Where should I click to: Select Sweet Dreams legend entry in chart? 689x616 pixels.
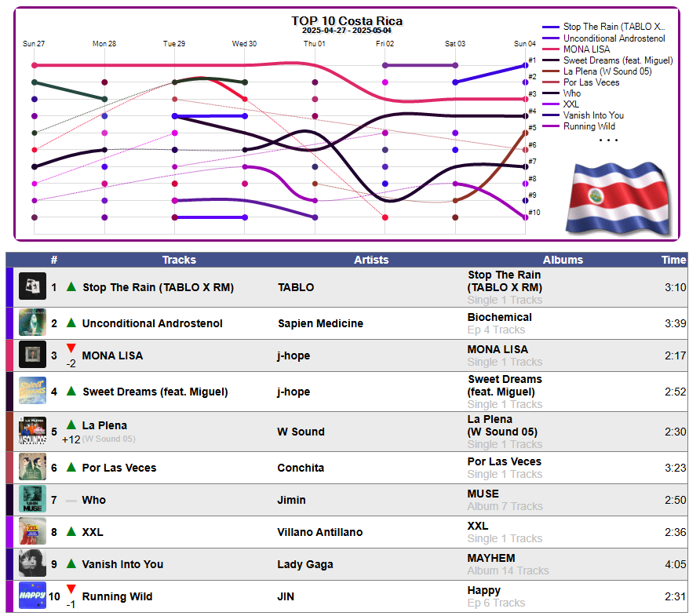(607, 60)
